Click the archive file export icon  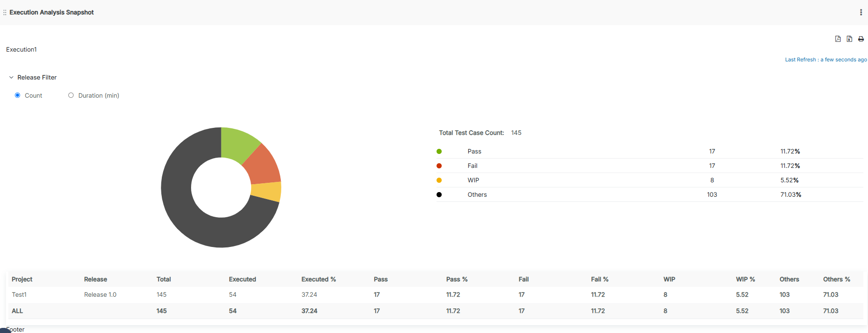tap(849, 39)
